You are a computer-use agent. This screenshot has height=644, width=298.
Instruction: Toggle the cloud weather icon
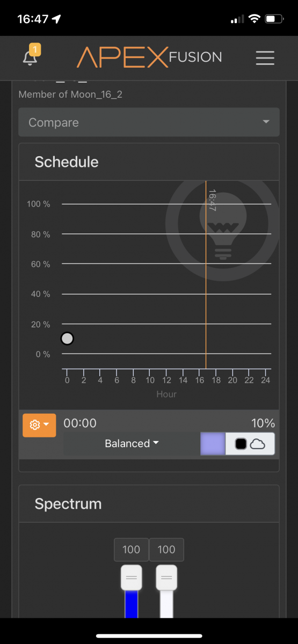click(258, 444)
